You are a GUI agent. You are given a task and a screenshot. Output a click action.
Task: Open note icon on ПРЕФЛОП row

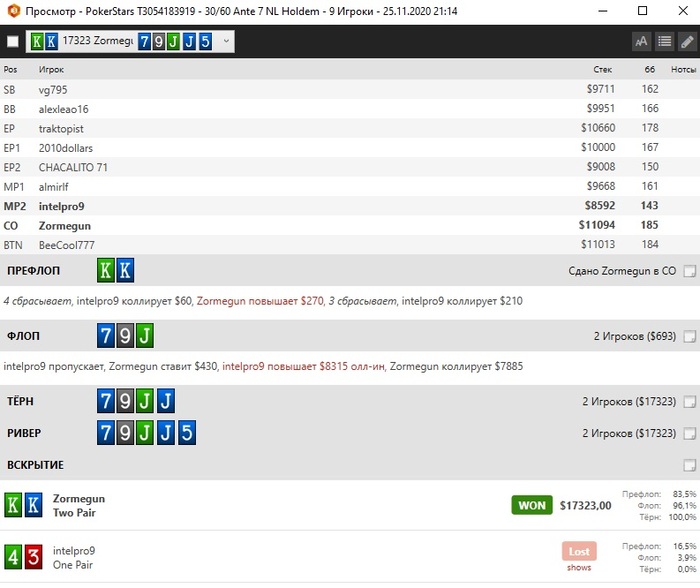pos(690,271)
